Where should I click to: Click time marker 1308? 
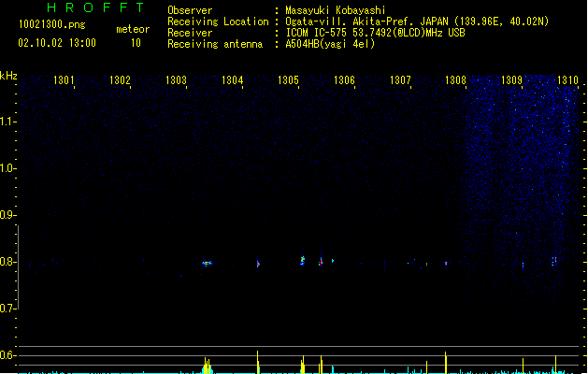[x=455, y=80]
